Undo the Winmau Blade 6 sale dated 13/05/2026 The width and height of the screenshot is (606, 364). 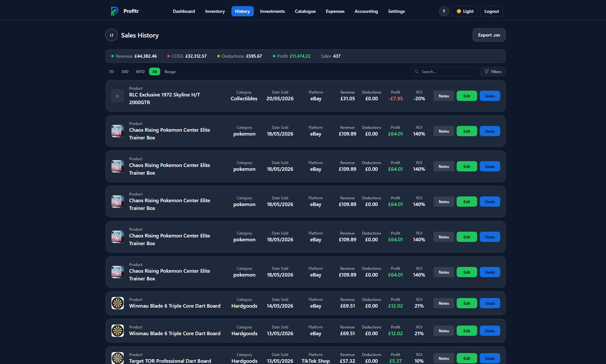(490, 331)
